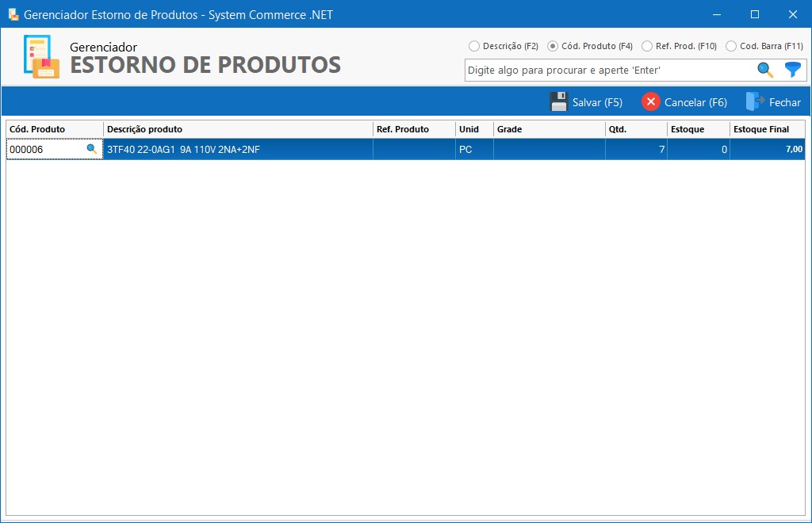Click the magnifying glass in the search bar
This screenshot has width=812, height=523.
pyautogui.click(x=764, y=70)
